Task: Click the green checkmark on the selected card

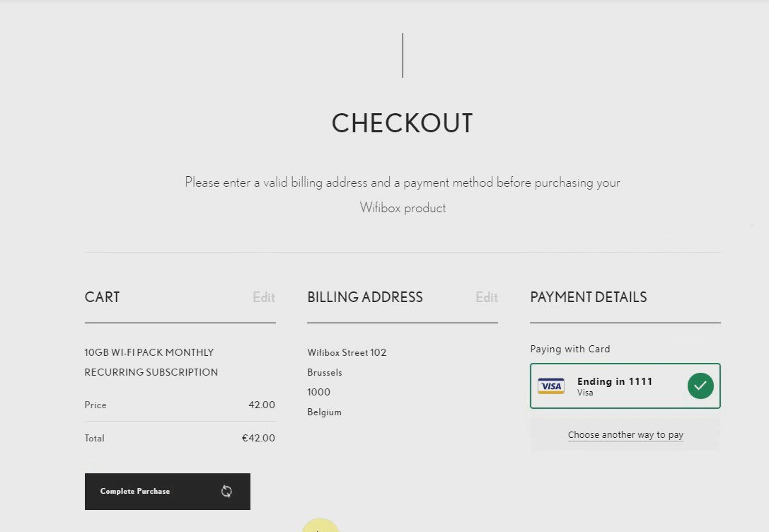Action: click(700, 386)
